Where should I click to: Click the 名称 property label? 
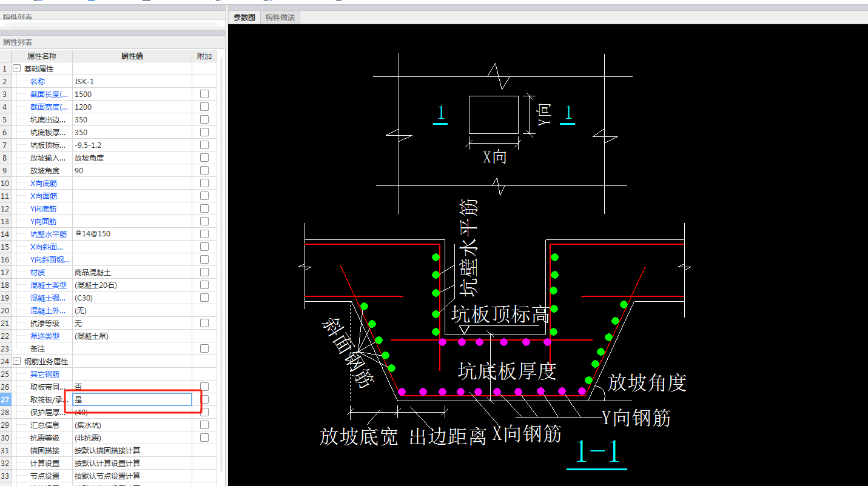[38, 81]
